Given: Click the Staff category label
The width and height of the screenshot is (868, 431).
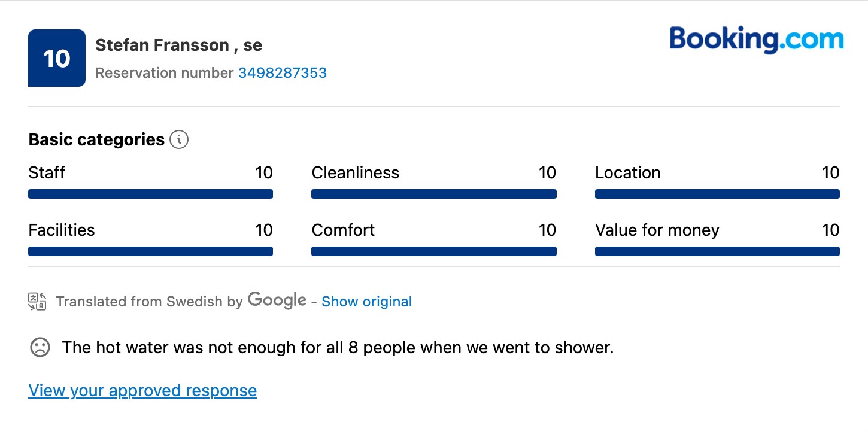Looking at the screenshot, I should [x=47, y=173].
